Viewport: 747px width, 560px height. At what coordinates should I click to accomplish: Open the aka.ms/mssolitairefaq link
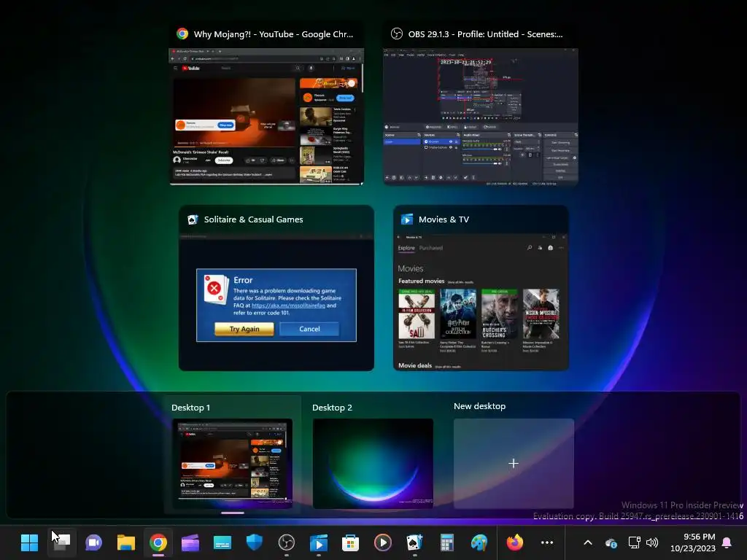click(x=288, y=306)
